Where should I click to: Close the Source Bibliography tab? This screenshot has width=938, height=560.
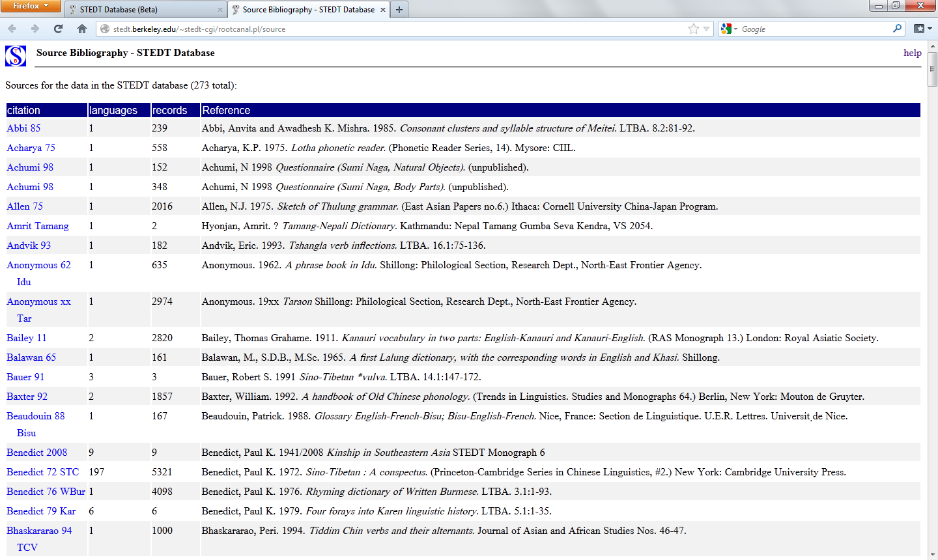tap(383, 10)
